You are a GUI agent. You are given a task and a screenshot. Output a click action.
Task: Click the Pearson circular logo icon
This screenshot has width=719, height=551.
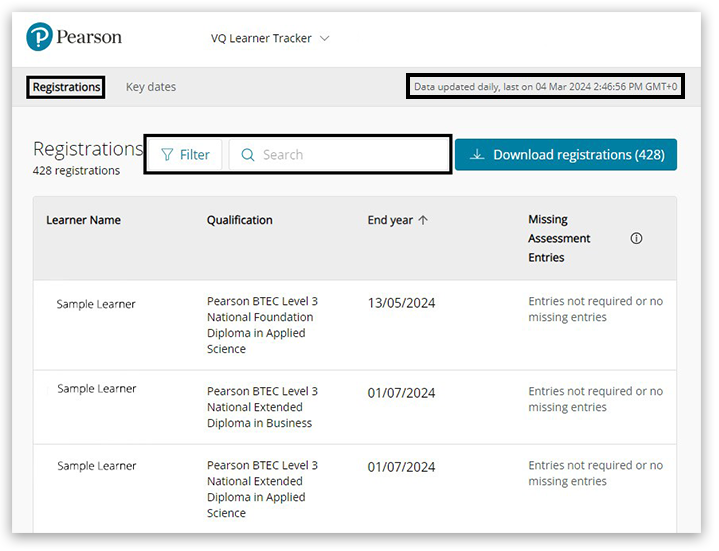tap(39, 37)
